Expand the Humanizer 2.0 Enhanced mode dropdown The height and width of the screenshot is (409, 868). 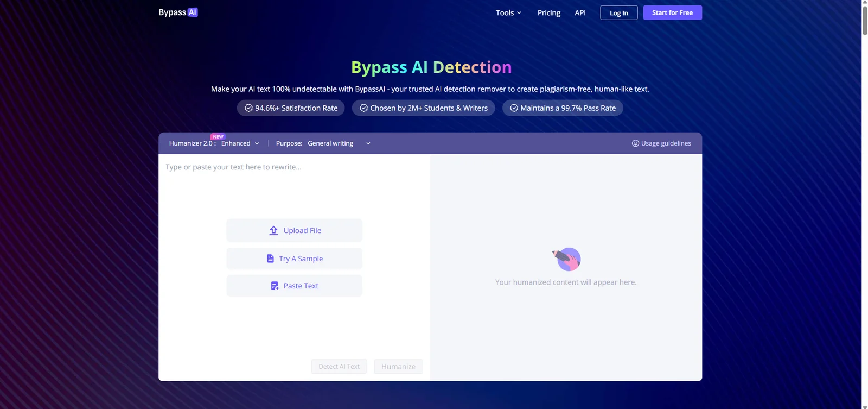pos(240,143)
